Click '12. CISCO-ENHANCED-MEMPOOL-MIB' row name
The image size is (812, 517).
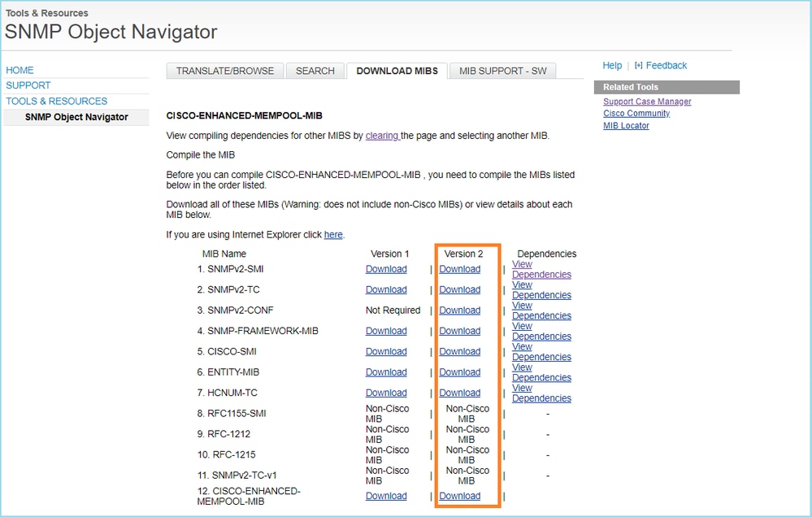(x=249, y=497)
